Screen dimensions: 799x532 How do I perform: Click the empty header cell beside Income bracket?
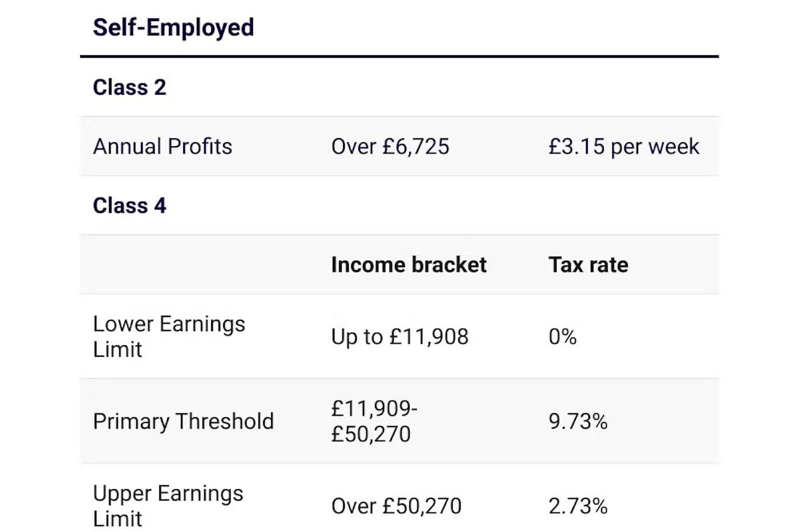(x=200, y=265)
